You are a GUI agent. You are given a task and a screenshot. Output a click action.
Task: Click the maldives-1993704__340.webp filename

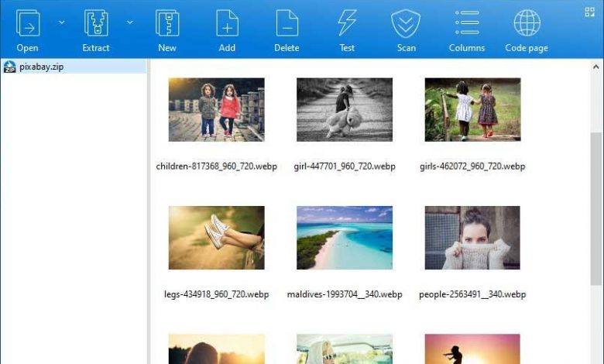click(x=345, y=294)
